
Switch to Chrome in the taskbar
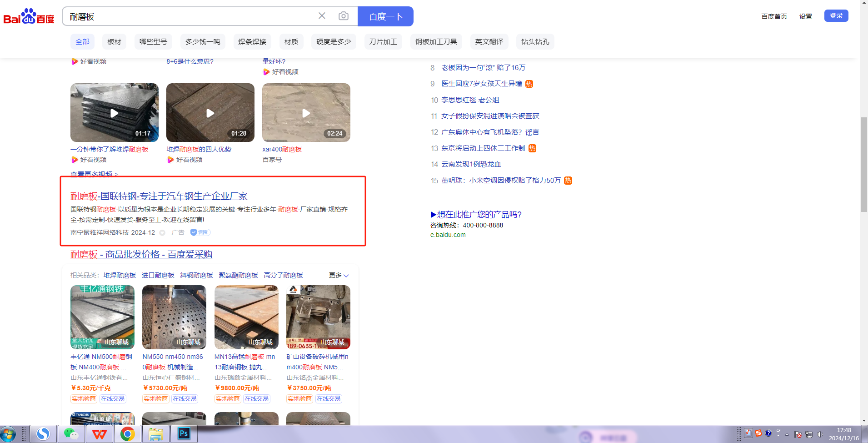[128, 434]
